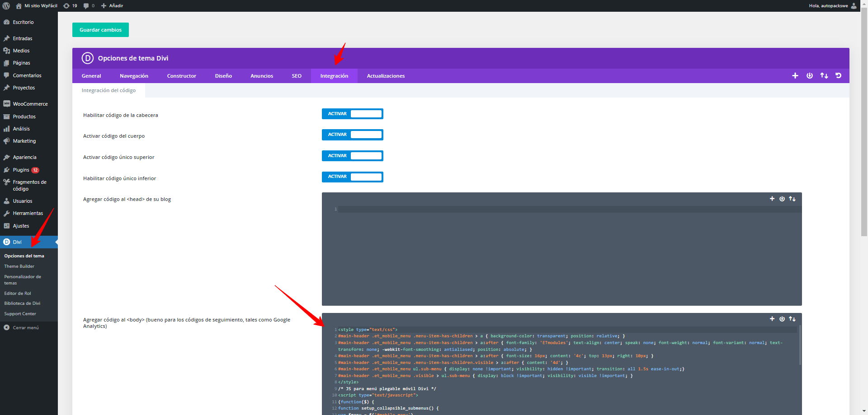Open the Añadir new content menu
The width and height of the screenshot is (868, 415).
tap(112, 6)
